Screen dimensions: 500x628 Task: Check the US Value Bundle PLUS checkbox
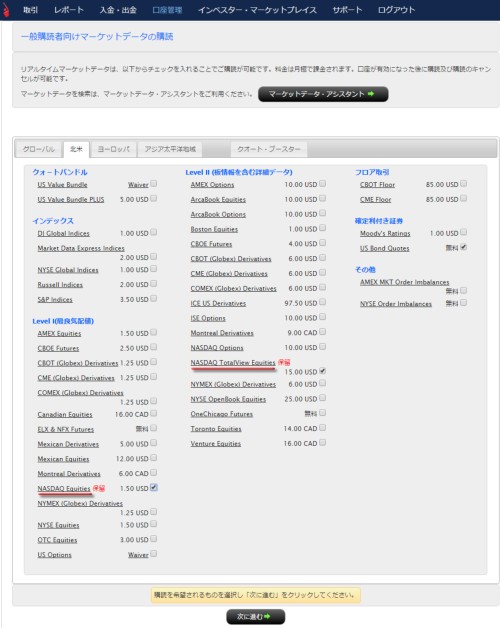coord(153,199)
